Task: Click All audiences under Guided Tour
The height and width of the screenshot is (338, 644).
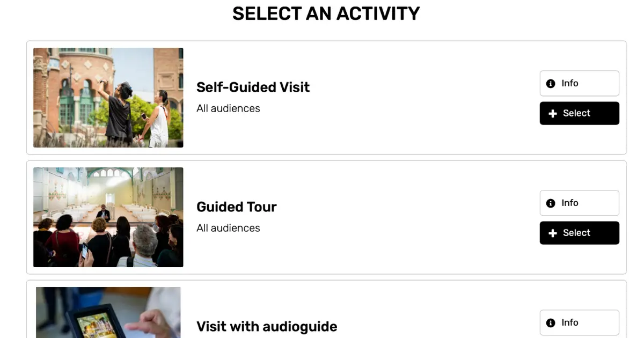Action: [x=228, y=228]
